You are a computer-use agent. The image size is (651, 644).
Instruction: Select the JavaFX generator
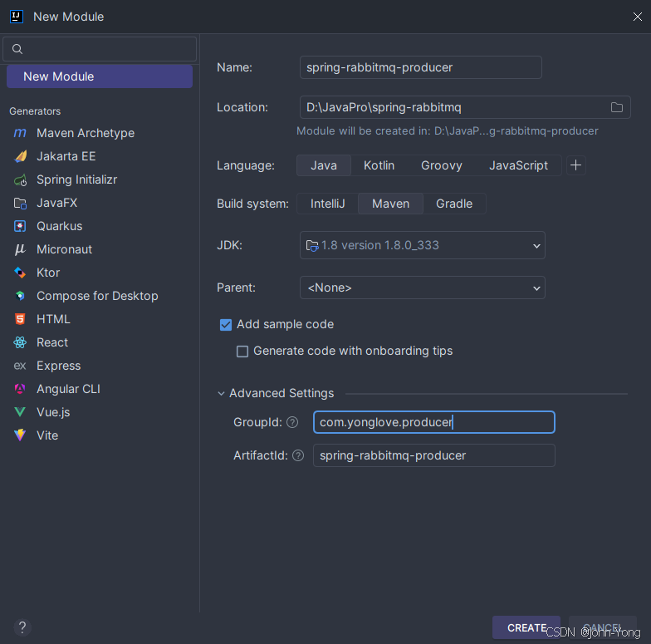tap(100, 203)
